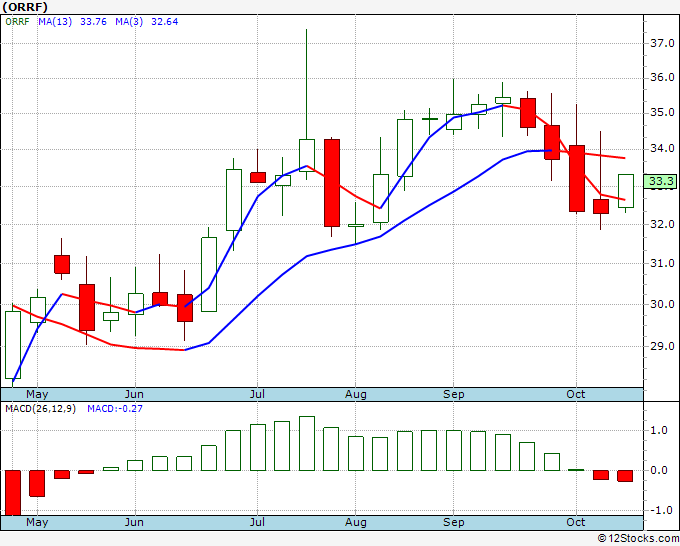680x546 pixels.
Task: Click the tallest green MACD histogram bar
Action: click(x=307, y=443)
